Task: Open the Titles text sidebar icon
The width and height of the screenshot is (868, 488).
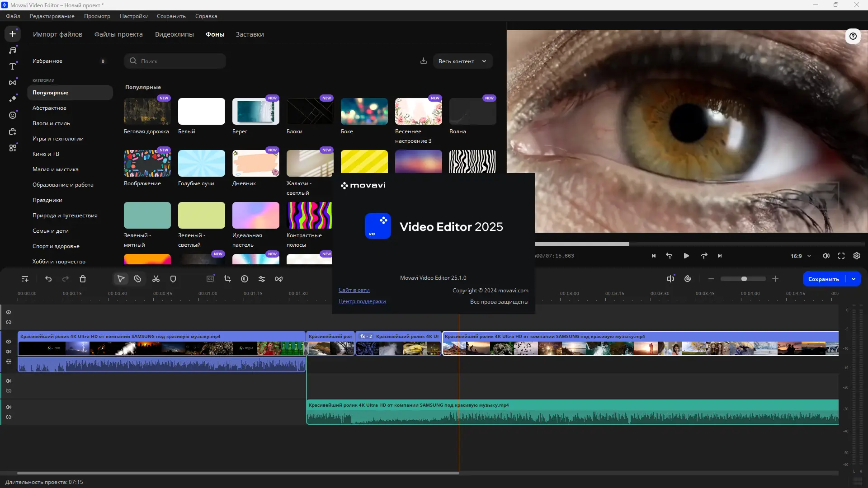Action: click(13, 66)
